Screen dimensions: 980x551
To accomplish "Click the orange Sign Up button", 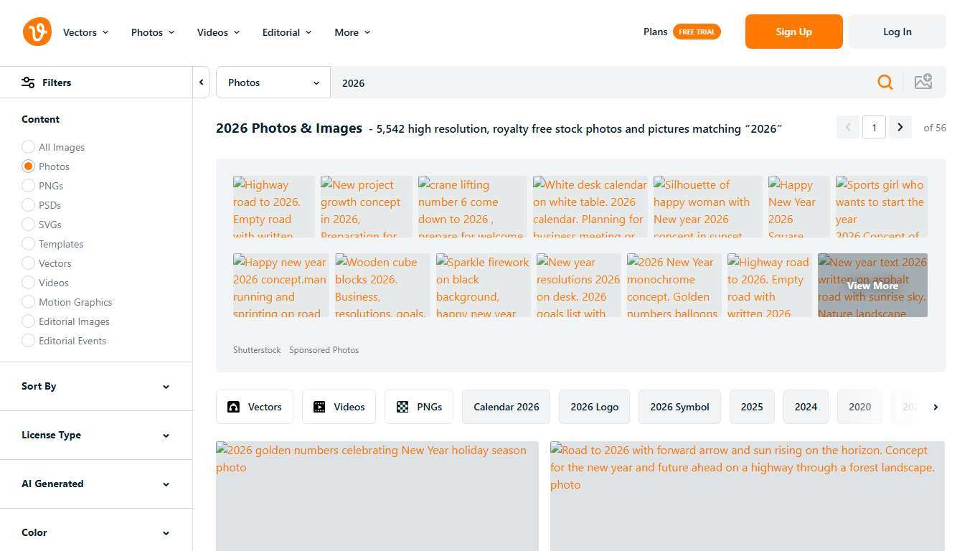I will tap(793, 32).
